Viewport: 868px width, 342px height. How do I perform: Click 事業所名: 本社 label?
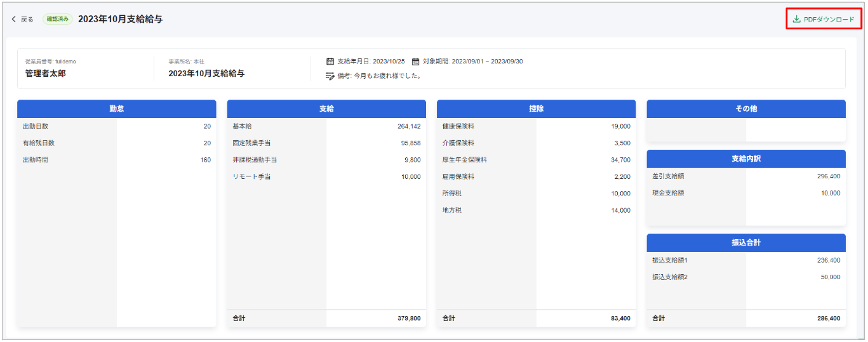(x=186, y=62)
